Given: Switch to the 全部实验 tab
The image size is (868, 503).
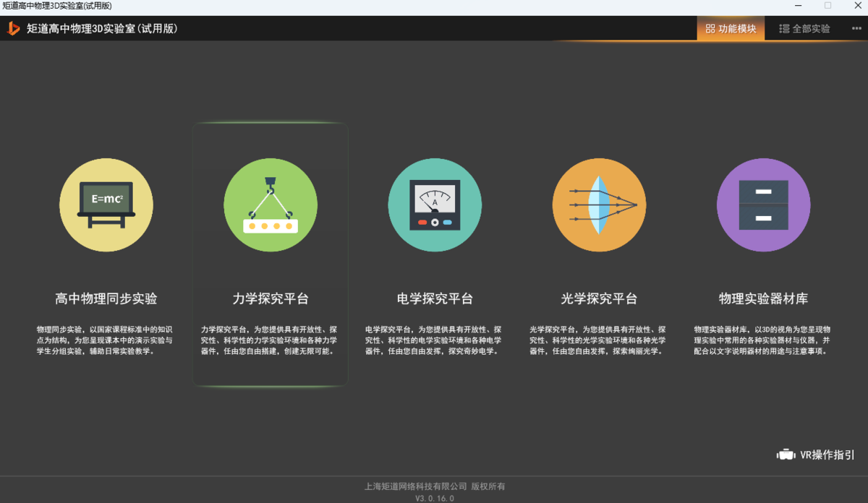Looking at the screenshot, I should pyautogui.click(x=804, y=29).
